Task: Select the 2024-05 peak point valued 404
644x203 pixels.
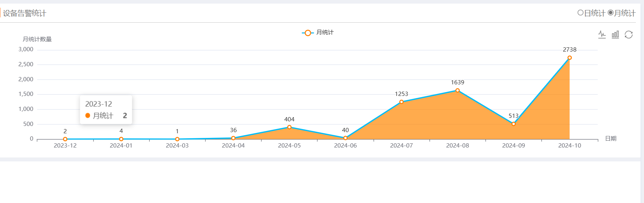Action: [x=289, y=127]
